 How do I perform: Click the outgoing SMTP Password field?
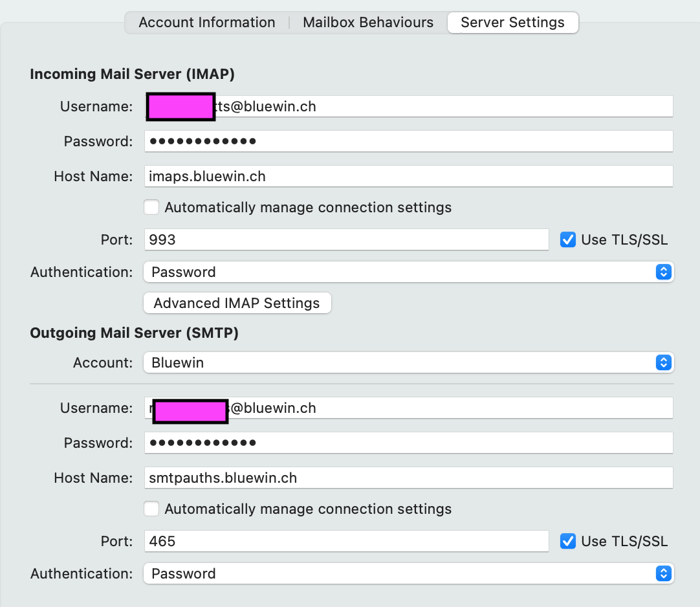(x=408, y=443)
